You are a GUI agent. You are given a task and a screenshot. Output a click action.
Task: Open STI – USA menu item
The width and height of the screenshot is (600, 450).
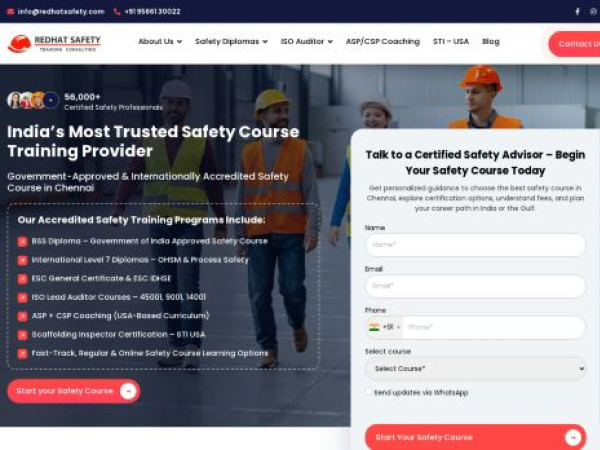[451, 41]
